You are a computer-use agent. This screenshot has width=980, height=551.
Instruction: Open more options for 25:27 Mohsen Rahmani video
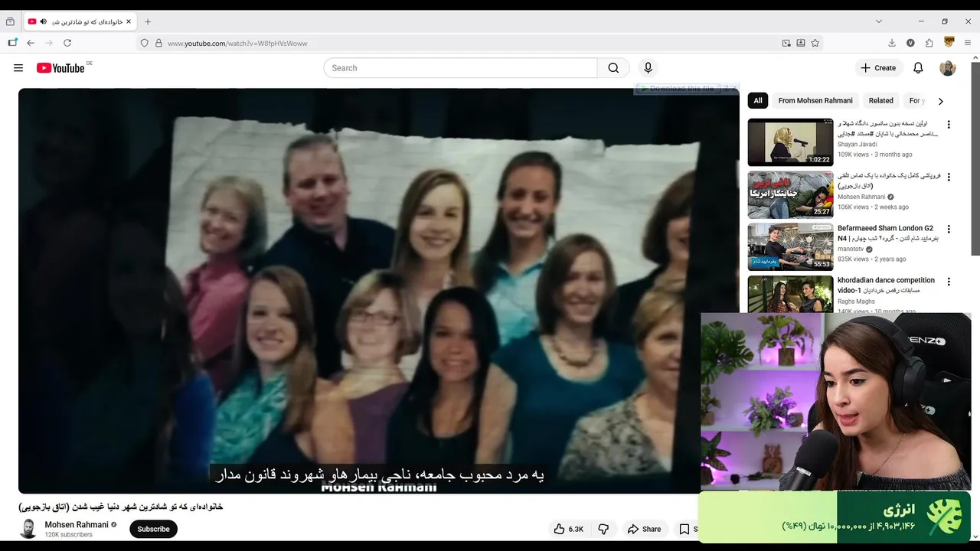click(x=949, y=177)
